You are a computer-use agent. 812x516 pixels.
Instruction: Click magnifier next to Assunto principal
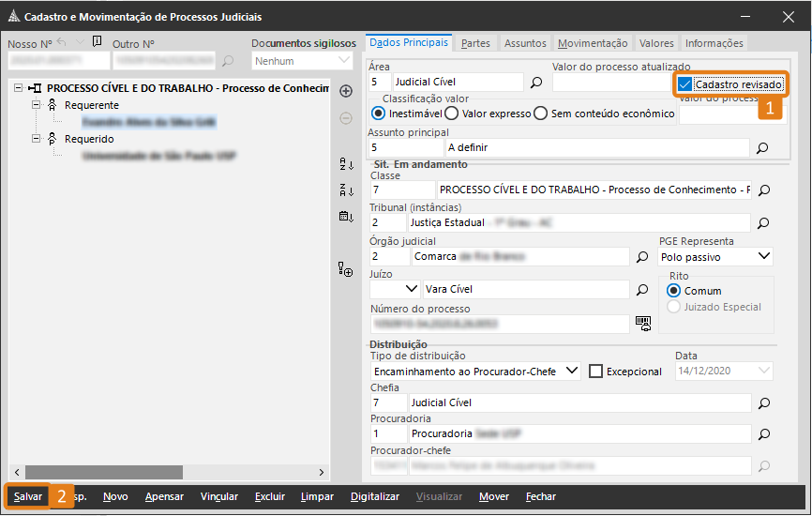tap(762, 148)
